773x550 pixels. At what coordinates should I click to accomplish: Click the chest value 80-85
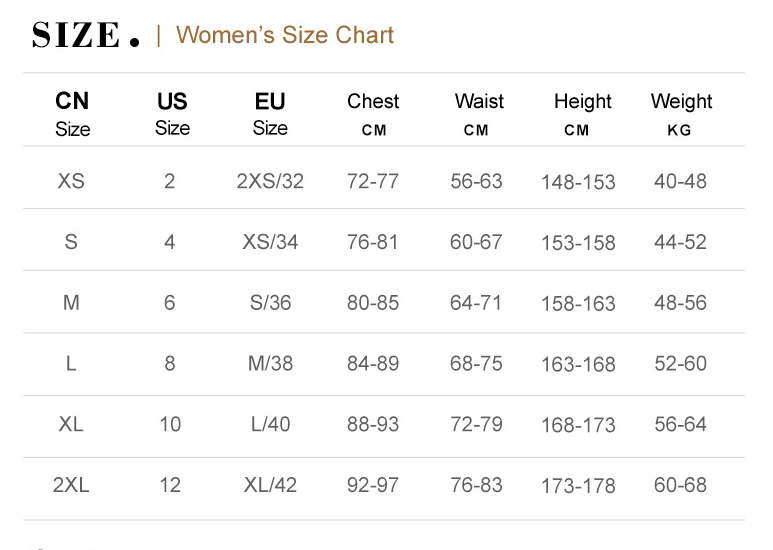tap(373, 302)
